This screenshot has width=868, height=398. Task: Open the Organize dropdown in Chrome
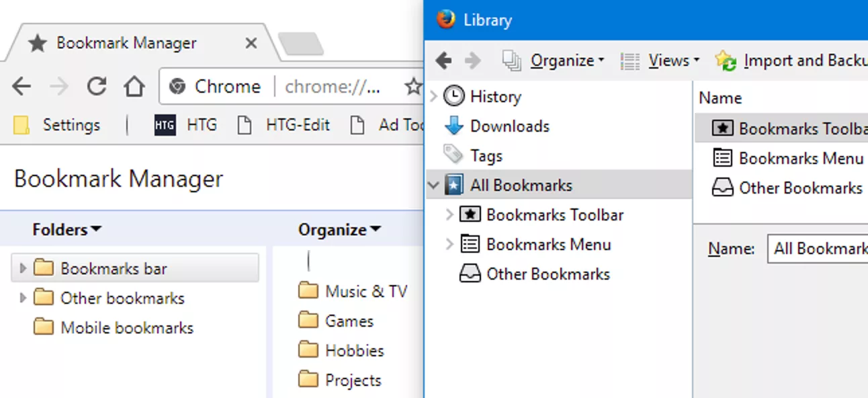(x=339, y=229)
